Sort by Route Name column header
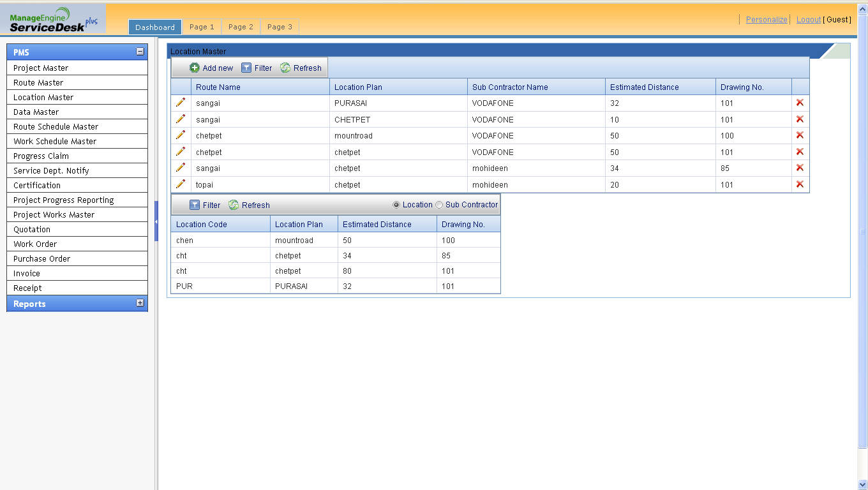The height and width of the screenshot is (490, 868). click(260, 87)
